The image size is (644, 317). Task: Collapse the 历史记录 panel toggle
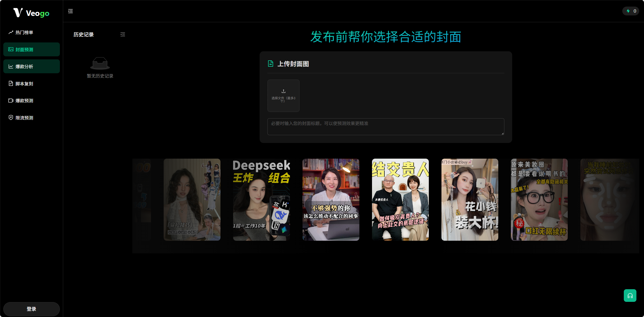pyautogui.click(x=123, y=34)
